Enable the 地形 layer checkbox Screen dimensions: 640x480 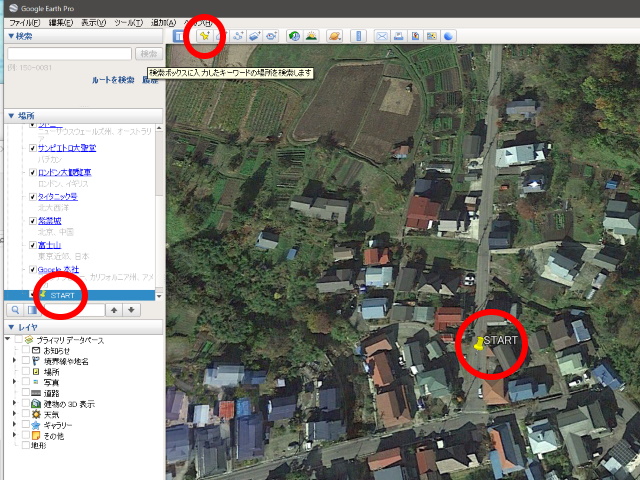[26, 445]
